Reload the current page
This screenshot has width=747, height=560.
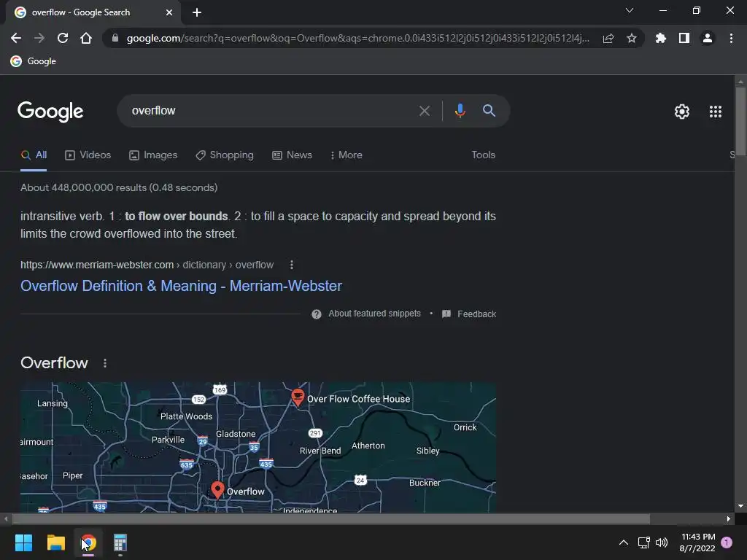pyautogui.click(x=63, y=38)
